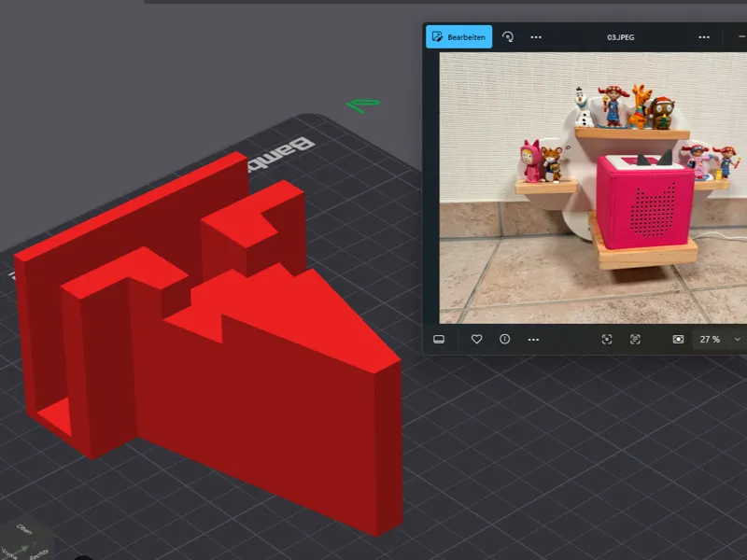747x560 pixels.
Task: Click the 03.JPEG file name title
Action: (x=620, y=37)
